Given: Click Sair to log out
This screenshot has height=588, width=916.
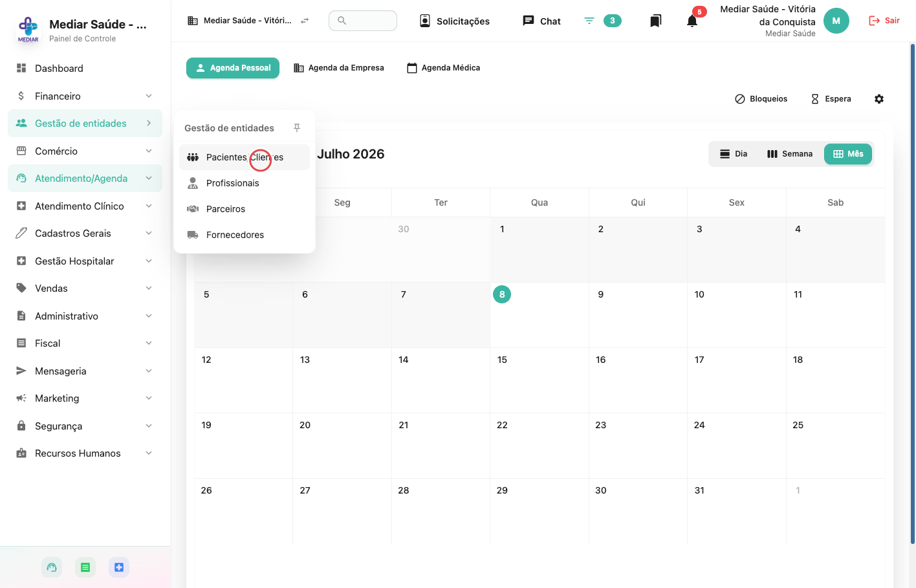Looking at the screenshot, I should click(x=884, y=21).
